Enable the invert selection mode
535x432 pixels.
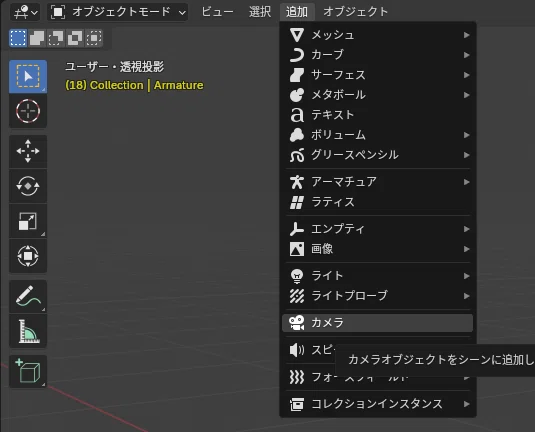point(75,38)
